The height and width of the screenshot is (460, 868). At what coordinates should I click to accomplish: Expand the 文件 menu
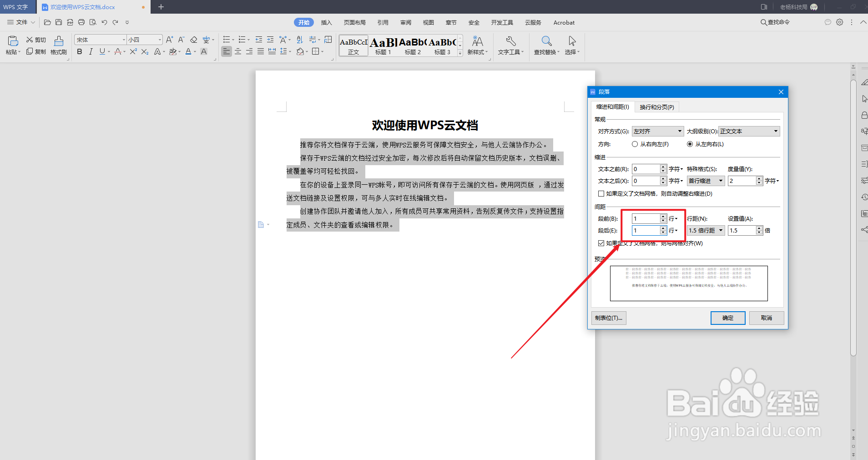(x=21, y=22)
